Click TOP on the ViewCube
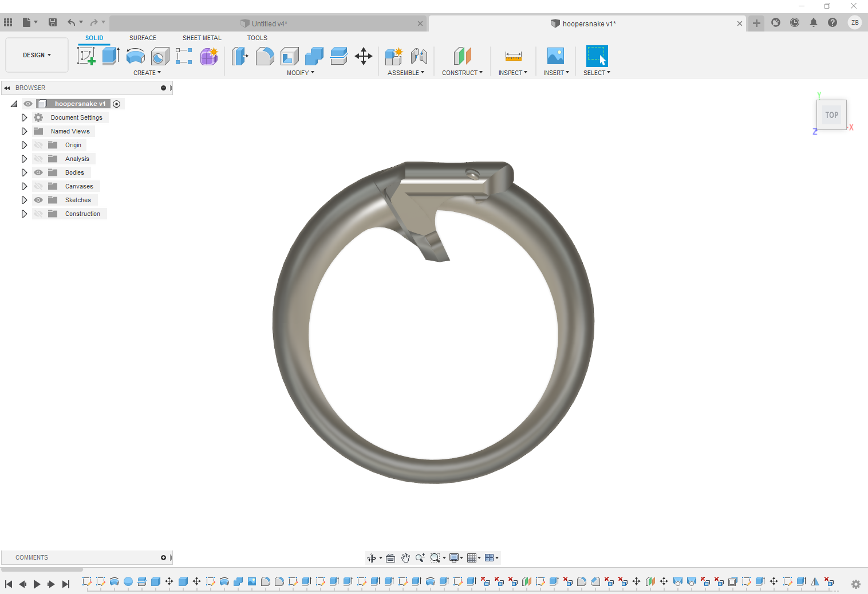868x594 pixels. coord(831,115)
